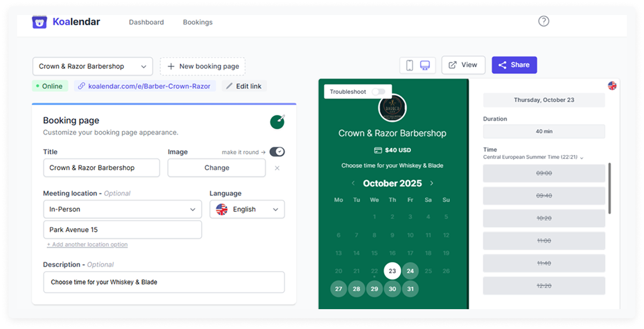Click the link icon beside the booking URL
The height and width of the screenshot is (329, 644).
pyautogui.click(x=82, y=86)
